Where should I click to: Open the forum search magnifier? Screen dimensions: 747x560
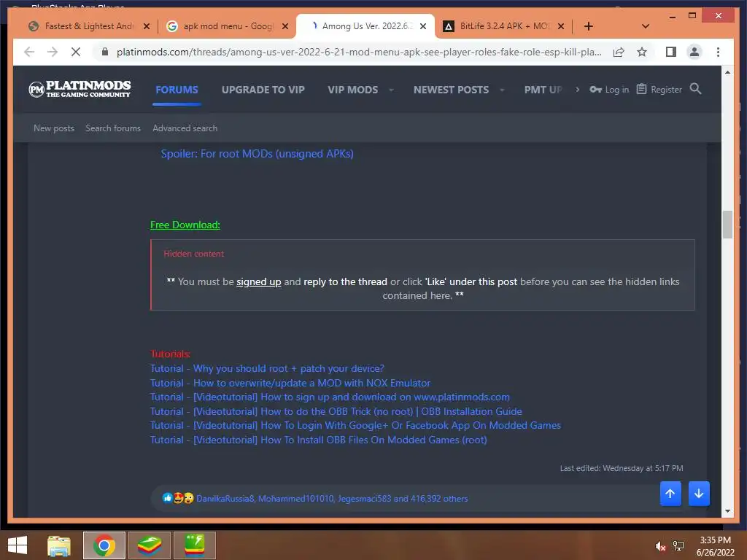(x=695, y=88)
